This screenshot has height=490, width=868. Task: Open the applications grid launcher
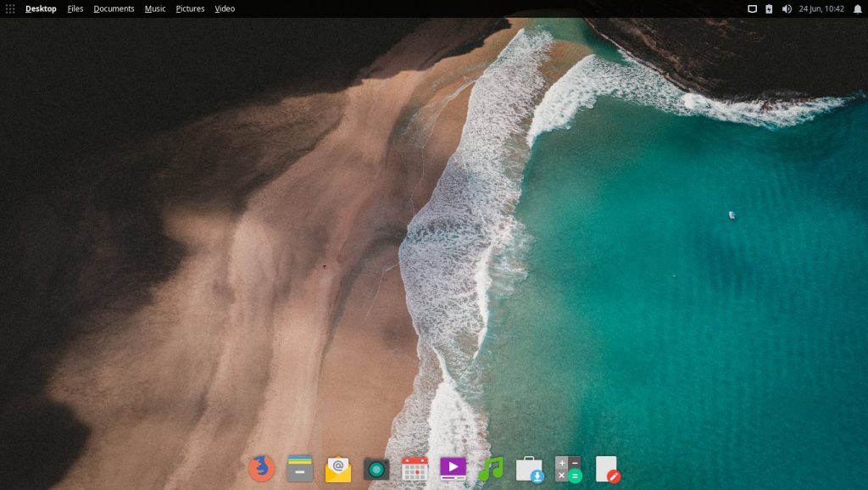(x=10, y=8)
